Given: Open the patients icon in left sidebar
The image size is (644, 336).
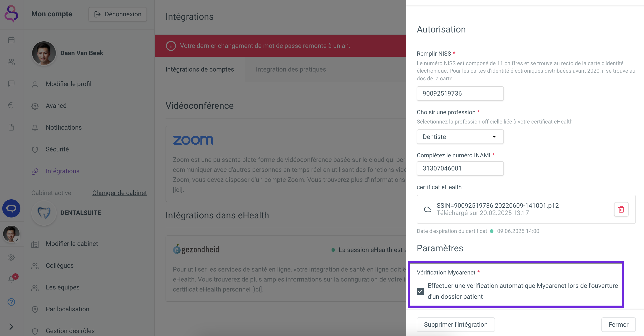Looking at the screenshot, I should click(11, 62).
